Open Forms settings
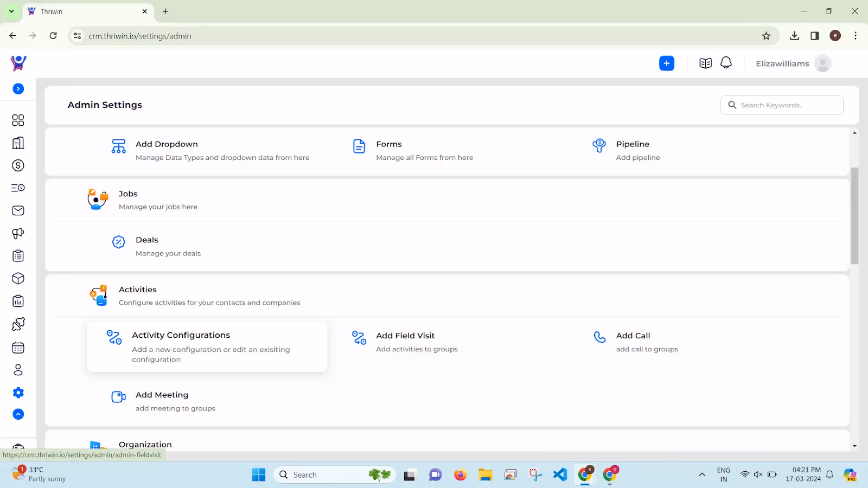Screen dimensions: 868x488 click(x=389, y=144)
